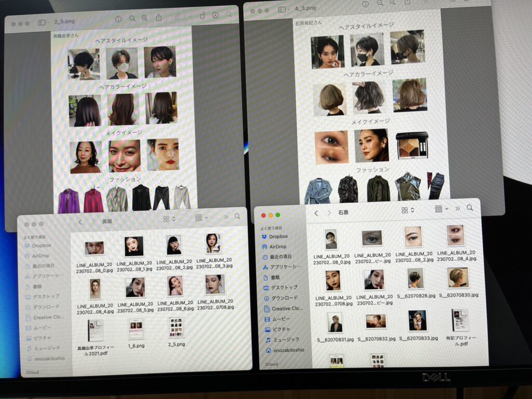Open 書類 in 石原 Finder sidebar
Screen dimensions: 532x399
(x=271, y=277)
